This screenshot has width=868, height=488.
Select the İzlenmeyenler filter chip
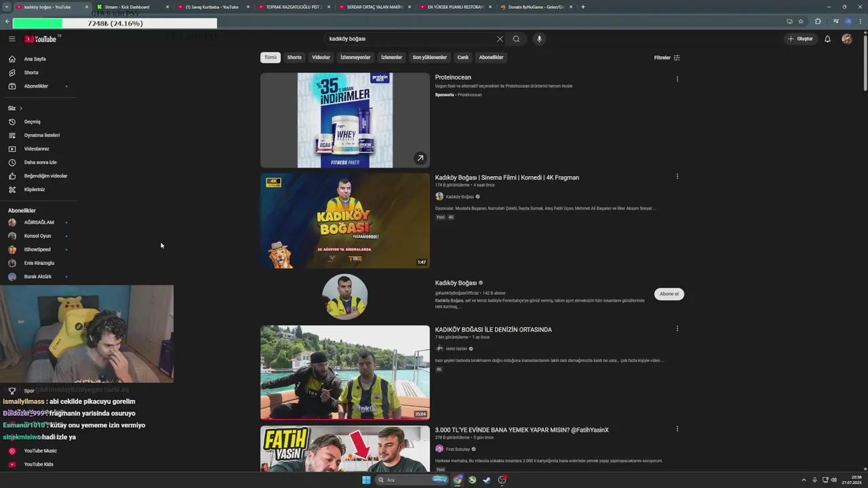coord(355,58)
